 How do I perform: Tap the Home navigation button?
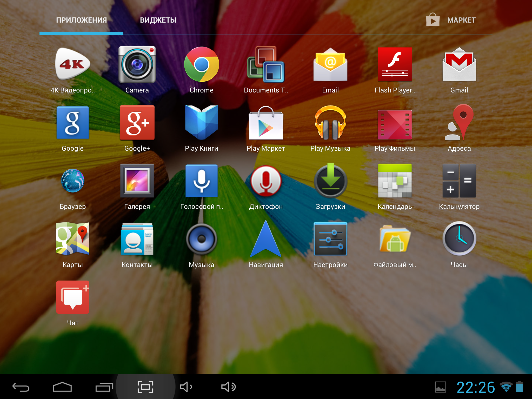click(x=62, y=387)
